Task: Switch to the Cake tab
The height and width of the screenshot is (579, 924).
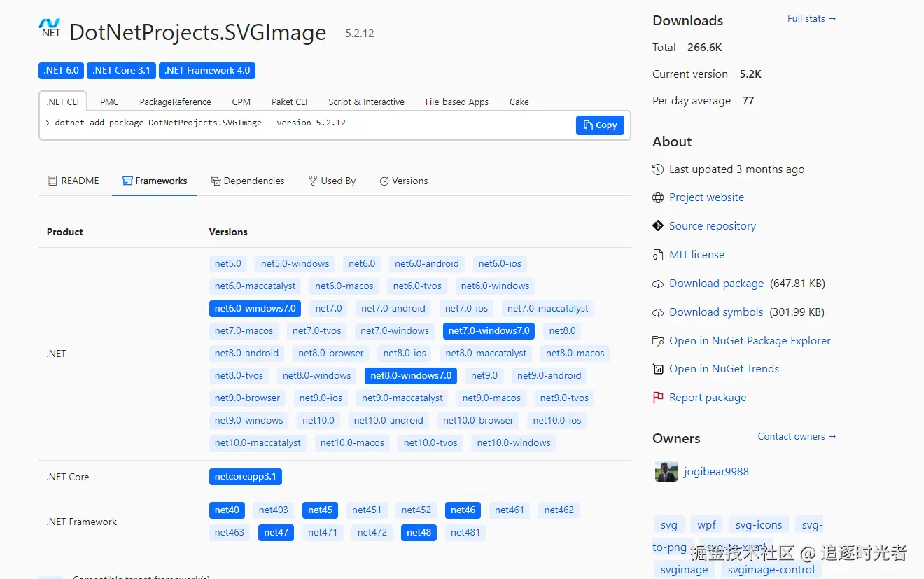Action: coord(519,102)
